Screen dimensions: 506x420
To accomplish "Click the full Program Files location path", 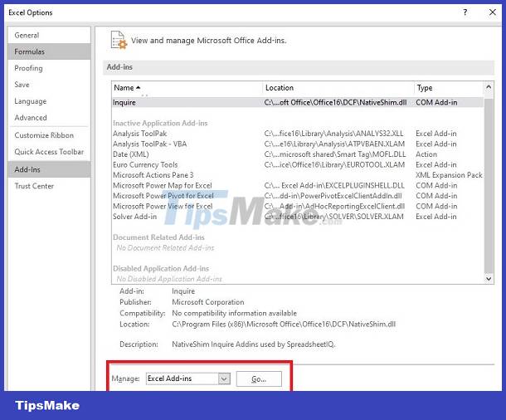I will tap(284, 324).
